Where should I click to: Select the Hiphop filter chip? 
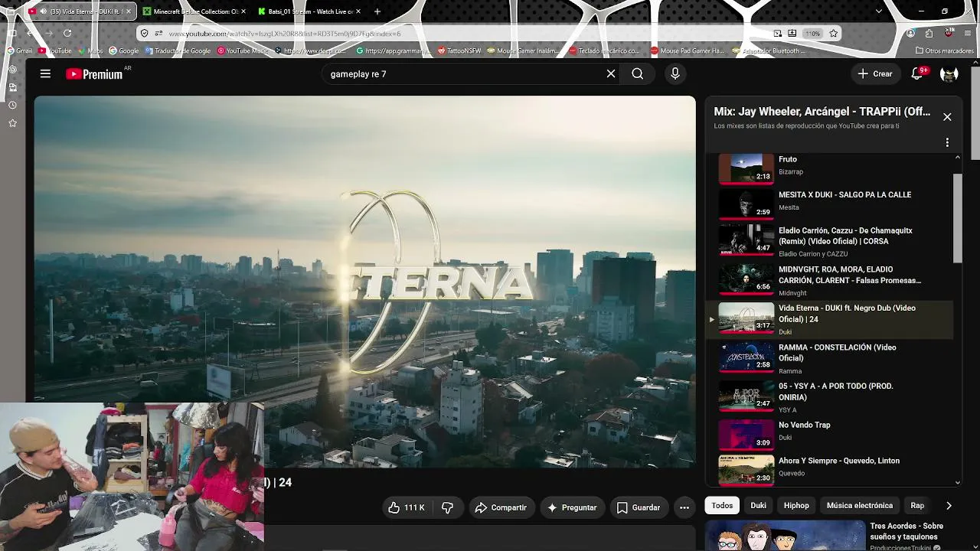[796, 505]
